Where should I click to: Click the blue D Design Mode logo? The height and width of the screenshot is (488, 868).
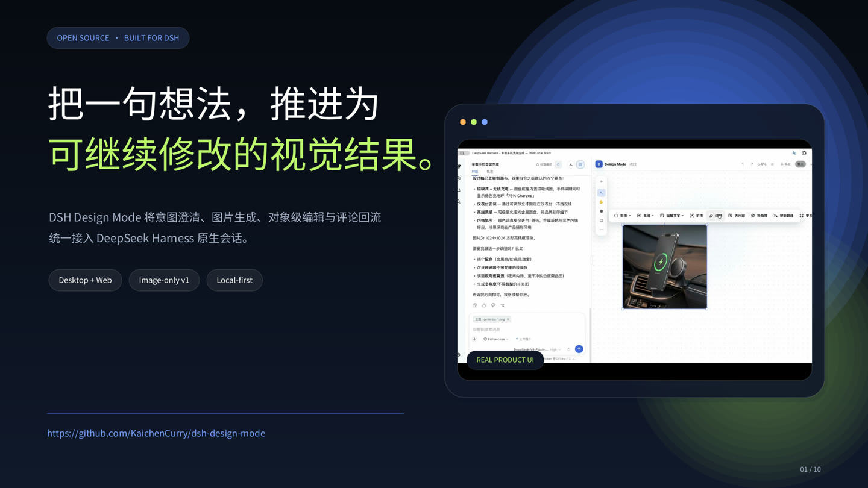[599, 164]
